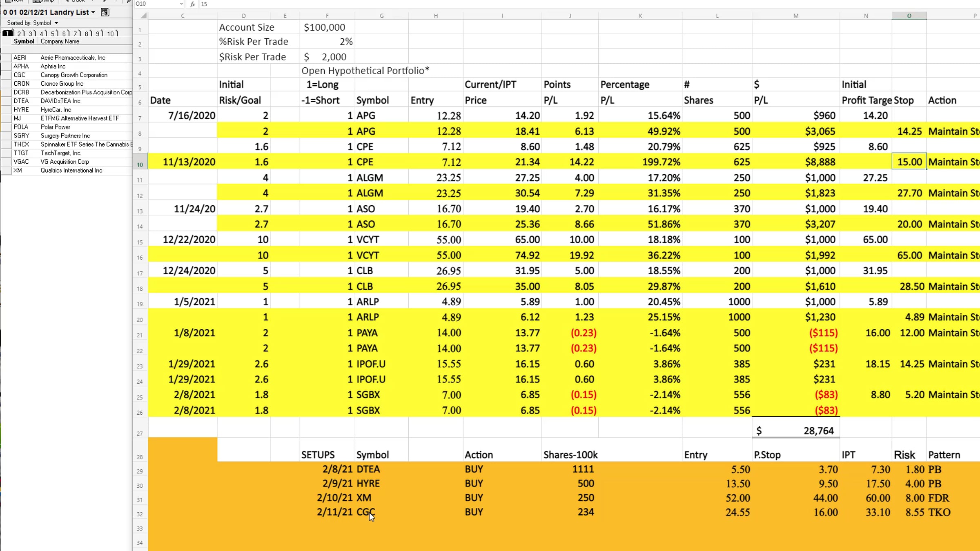Select column C header in spreadsheet
Screen dimensions: 980x551
tap(183, 16)
